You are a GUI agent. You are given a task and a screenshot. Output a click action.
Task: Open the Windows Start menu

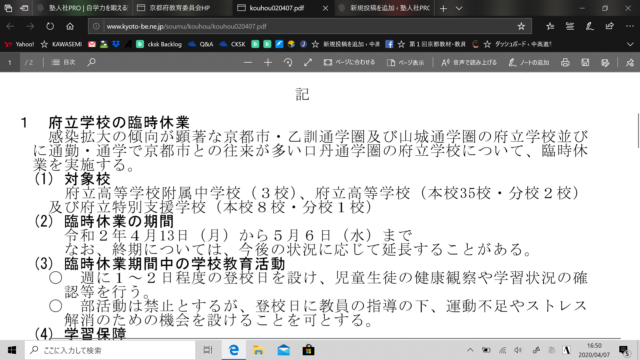click(12, 350)
